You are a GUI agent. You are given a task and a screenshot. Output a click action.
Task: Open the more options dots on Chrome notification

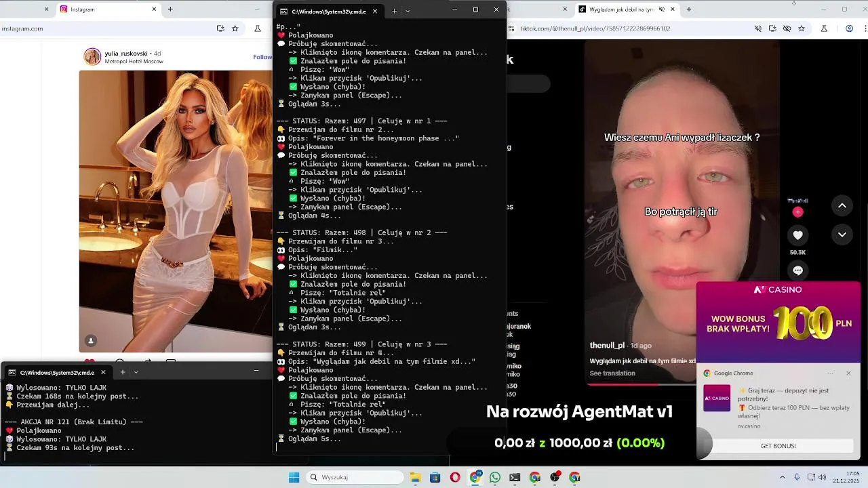click(x=831, y=373)
